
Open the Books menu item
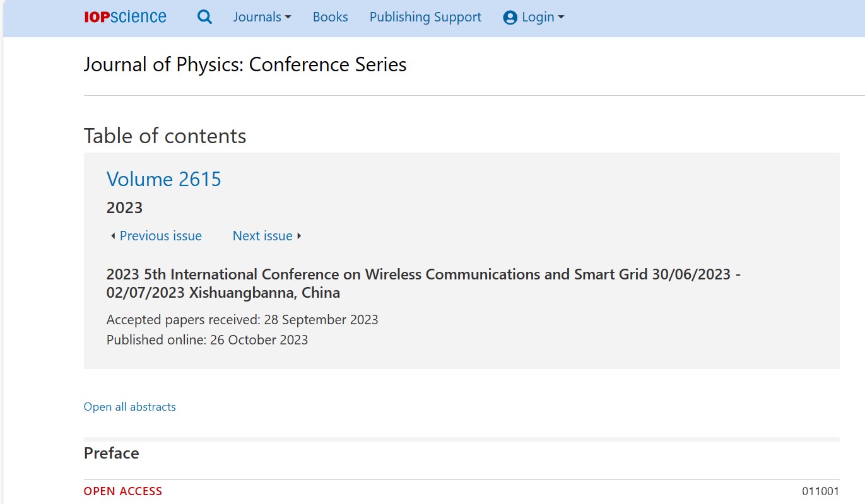click(x=330, y=17)
